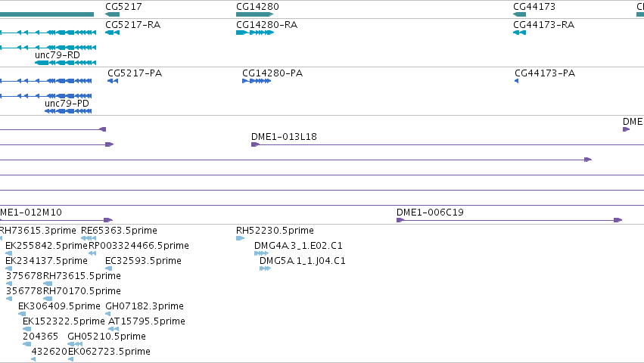
Task: Select the DME1-006C19 clone line
Action: click(509, 220)
